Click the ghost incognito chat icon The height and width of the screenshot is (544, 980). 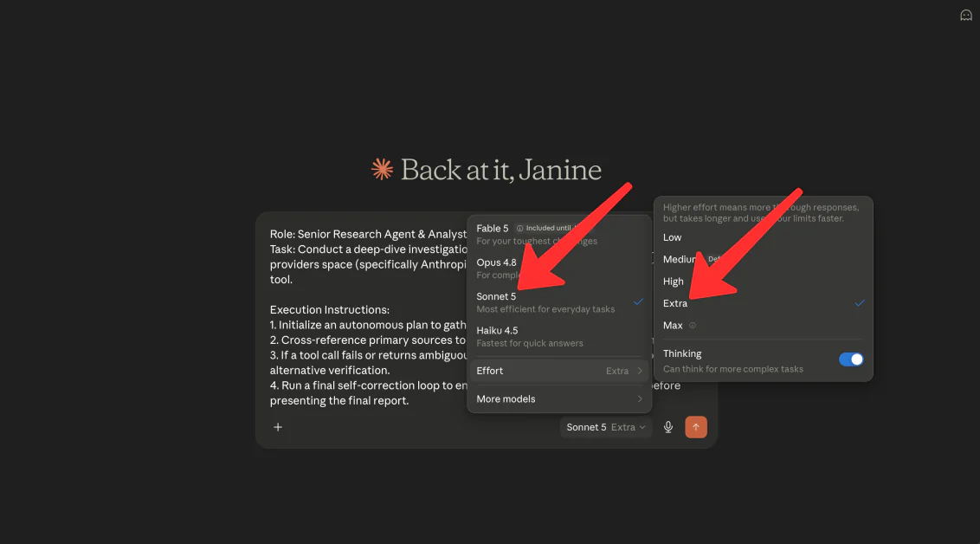tap(965, 15)
